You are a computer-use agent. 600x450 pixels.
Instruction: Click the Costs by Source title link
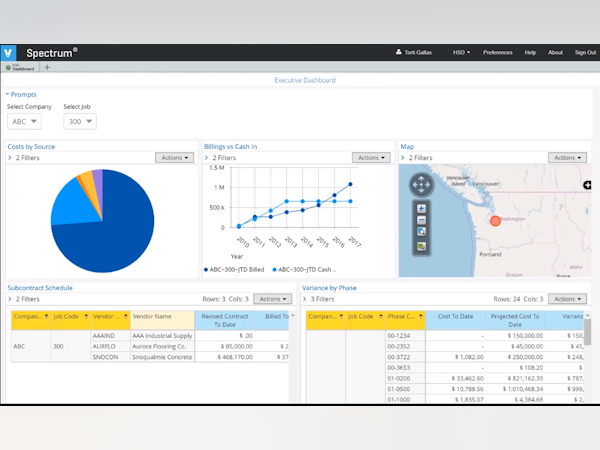pyautogui.click(x=31, y=147)
